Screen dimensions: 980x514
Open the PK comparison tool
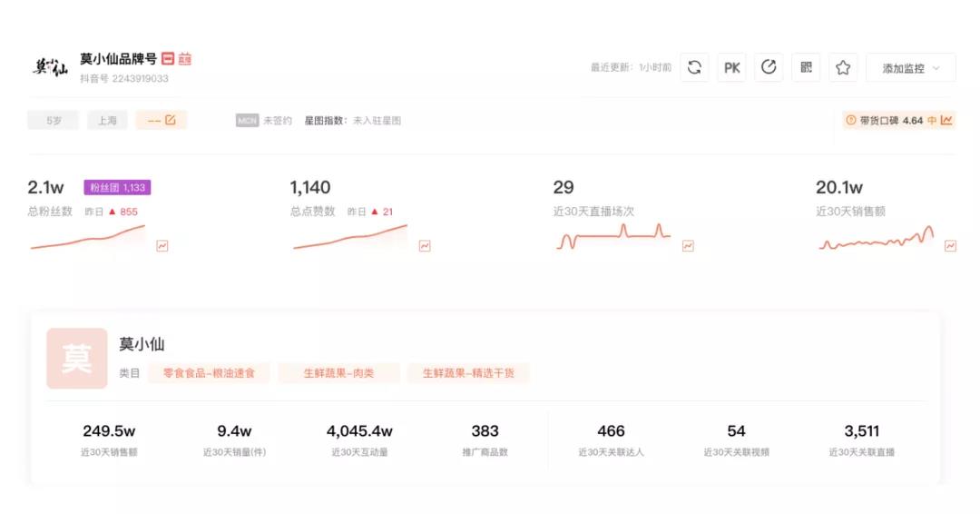731,67
